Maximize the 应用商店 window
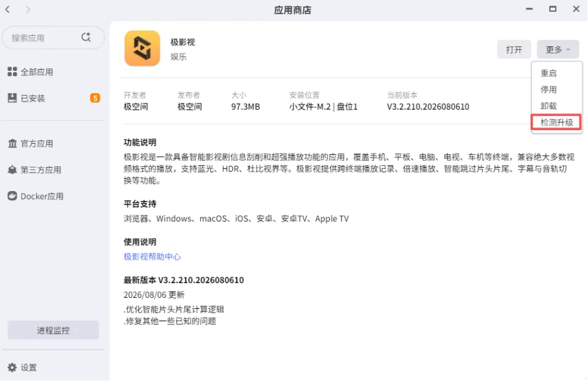This screenshot has width=588, height=381. [553, 9]
